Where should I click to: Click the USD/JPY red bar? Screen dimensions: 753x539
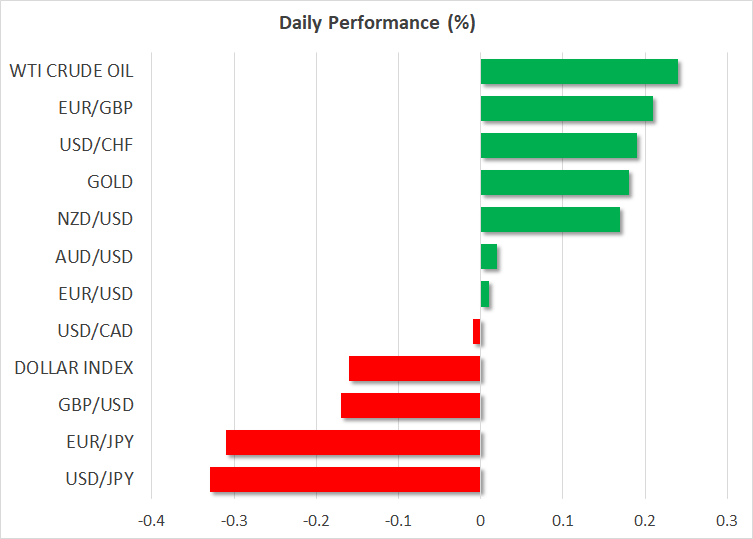click(345, 479)
